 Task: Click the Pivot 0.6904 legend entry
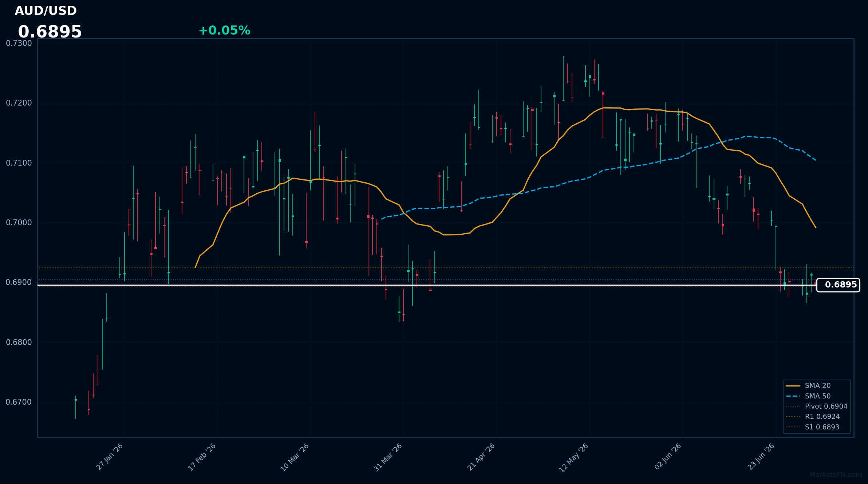coord(817,406)
